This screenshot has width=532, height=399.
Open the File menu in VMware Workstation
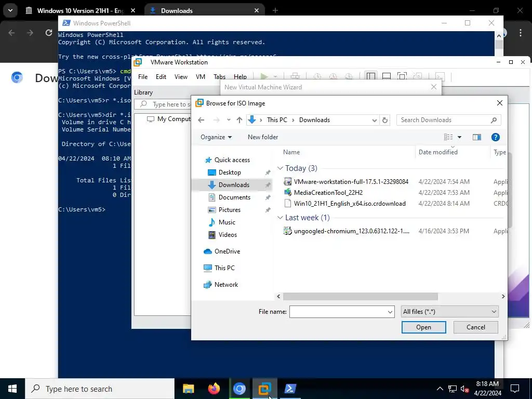tap(143, 77)
